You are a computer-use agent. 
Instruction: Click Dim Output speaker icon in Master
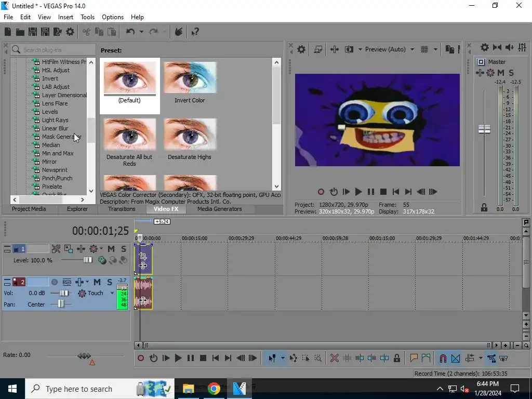[x=510, y=47]
